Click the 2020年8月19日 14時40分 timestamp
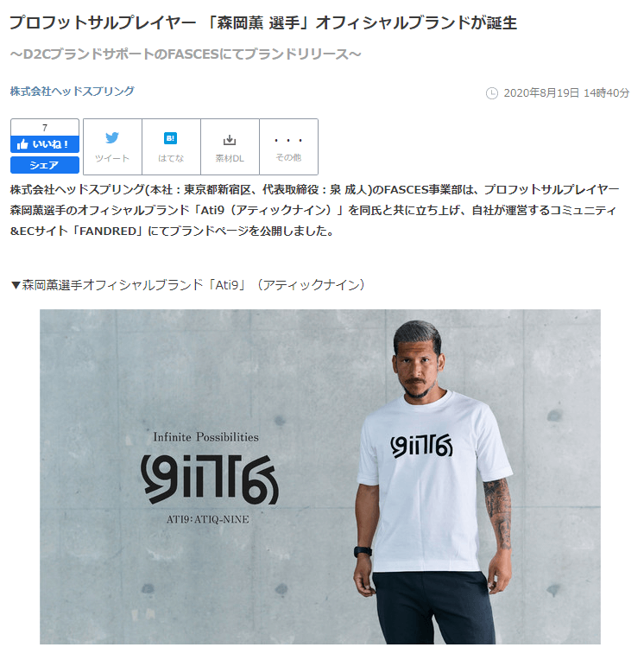Viewport: 644px width, 660px height. click(566, 93)
